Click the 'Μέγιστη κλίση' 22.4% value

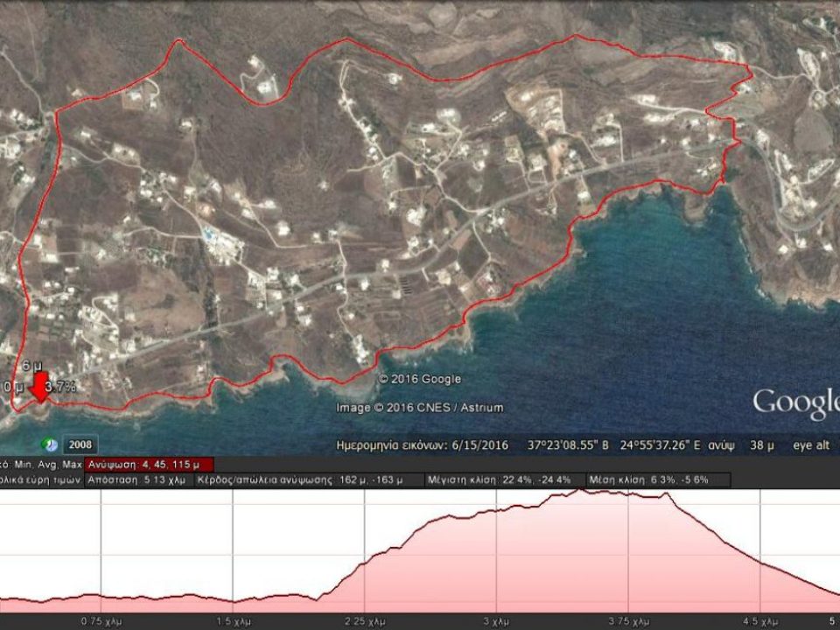[x=516, y=480]
